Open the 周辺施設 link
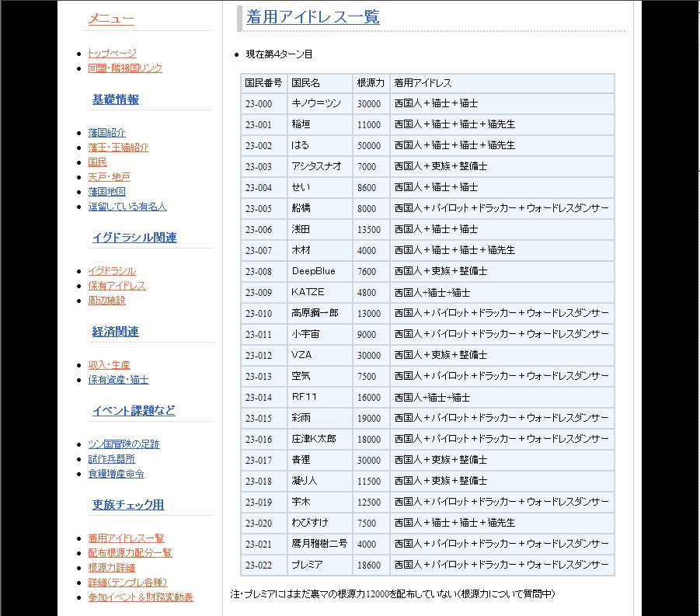Screen dimensions: 700x616 click(x=106, y=301)
